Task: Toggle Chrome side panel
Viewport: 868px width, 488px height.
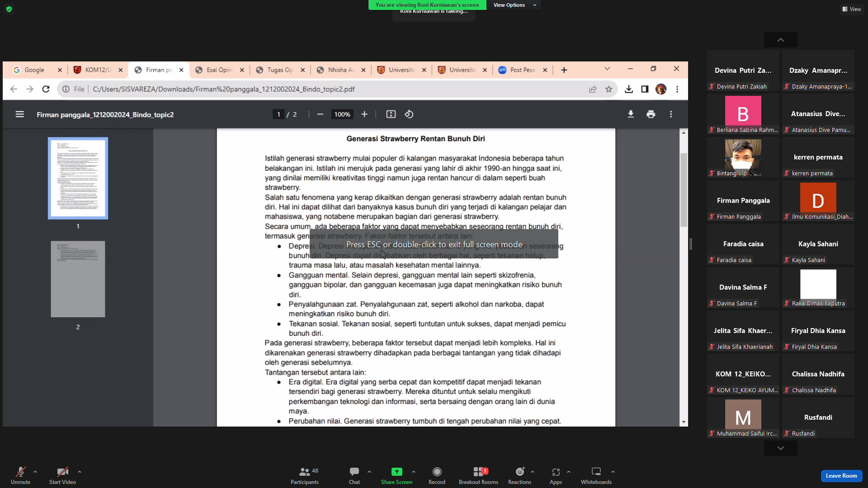Action: 645,89
